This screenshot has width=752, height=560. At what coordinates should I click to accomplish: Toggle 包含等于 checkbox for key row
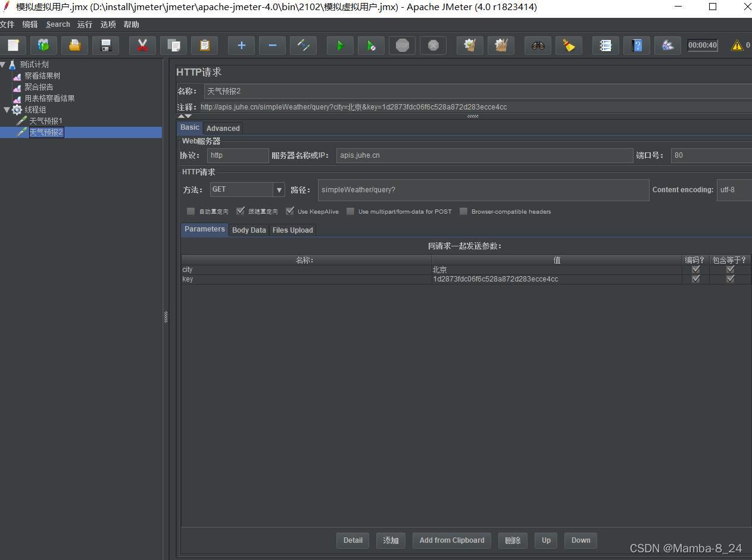tap(731, 279)
